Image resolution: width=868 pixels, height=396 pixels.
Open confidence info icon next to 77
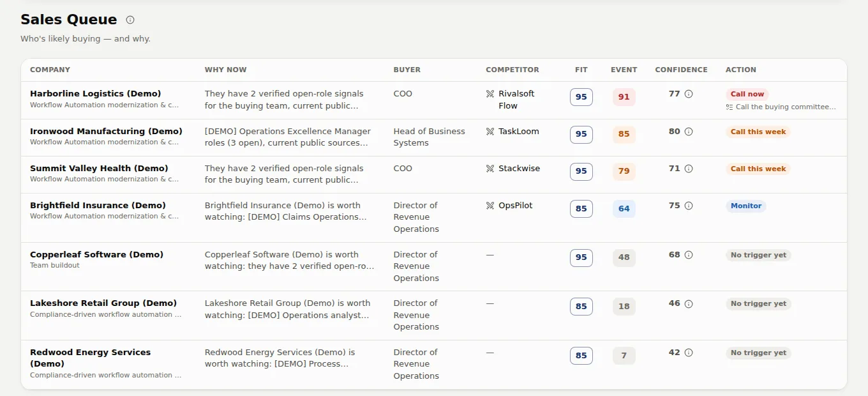[689, 94]
